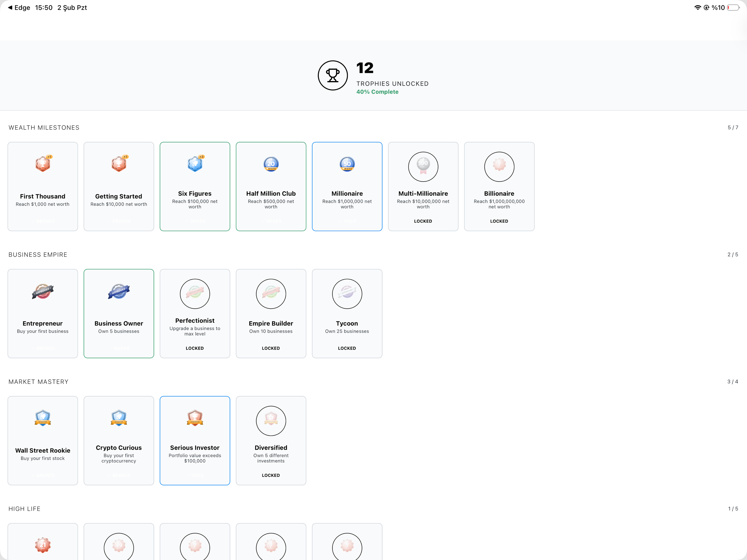Return to Edge via back arrow

pos(19,7)
